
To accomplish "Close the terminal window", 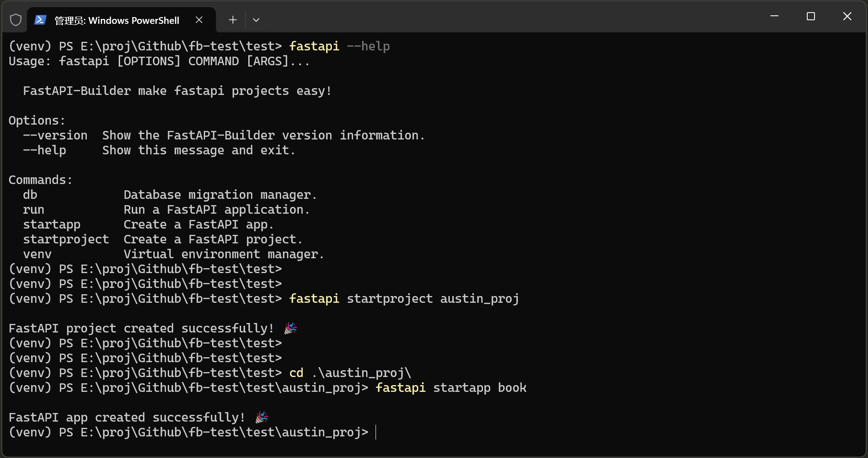I will click(x=847, y=16).
